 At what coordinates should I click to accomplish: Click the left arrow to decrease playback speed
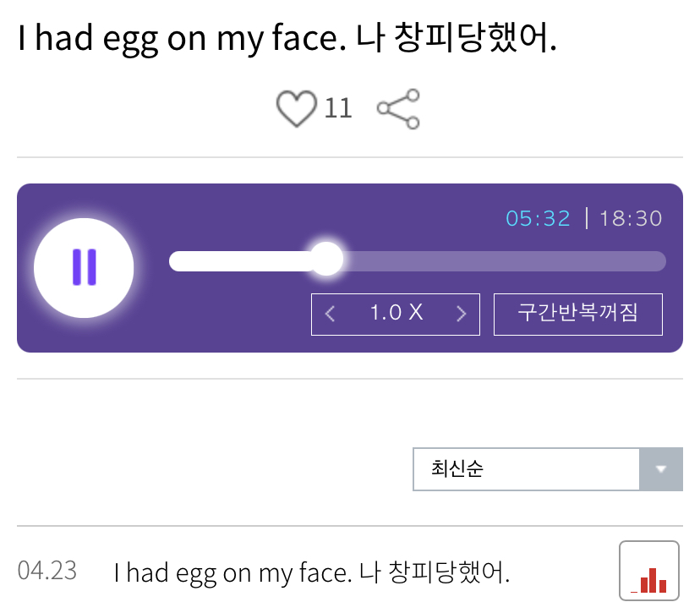(330, 313)
